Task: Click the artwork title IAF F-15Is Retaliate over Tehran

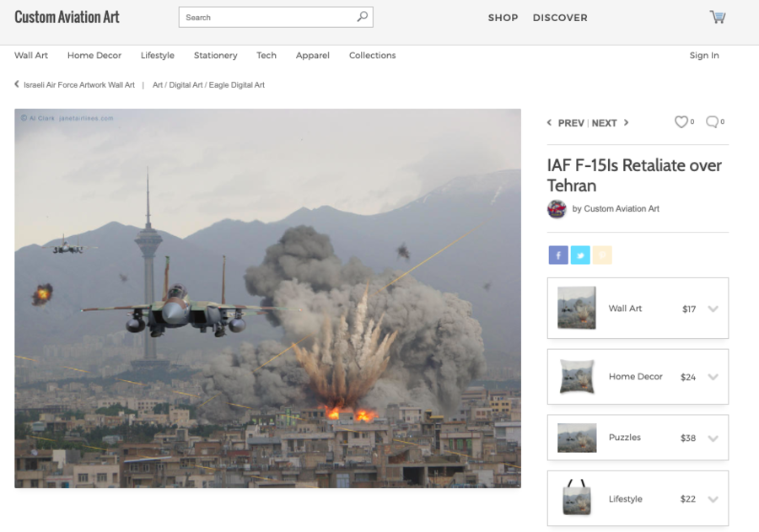Action: coord(634,175)
